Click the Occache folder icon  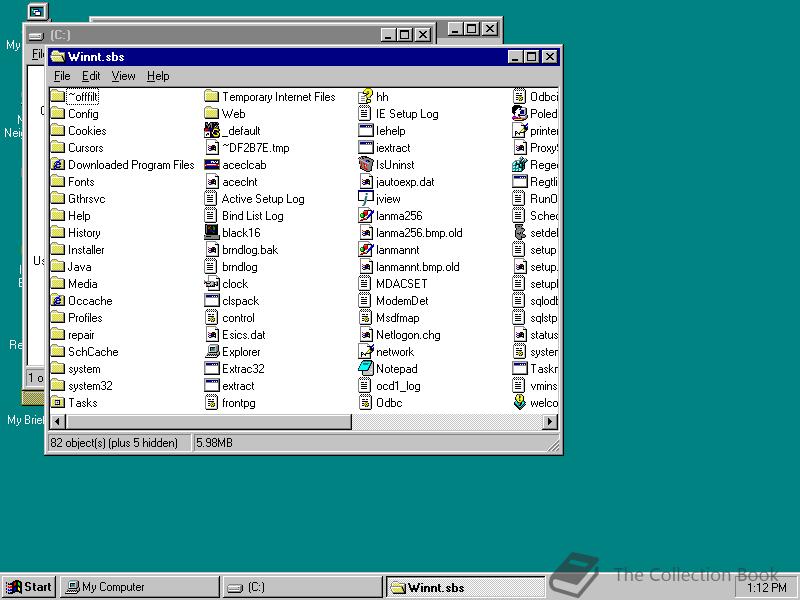coord(58,301)
